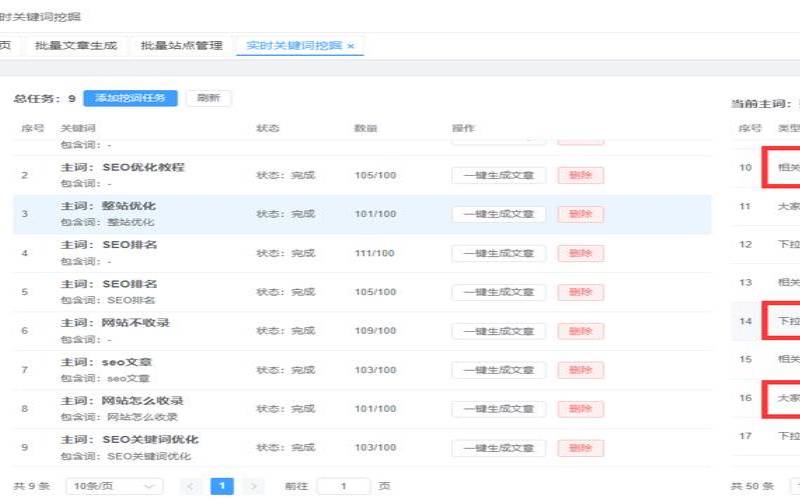Open the 10条/页 page size dropdown
This screenshot has height=500, width=800.
pyautogui.click(x=114, y=486)
